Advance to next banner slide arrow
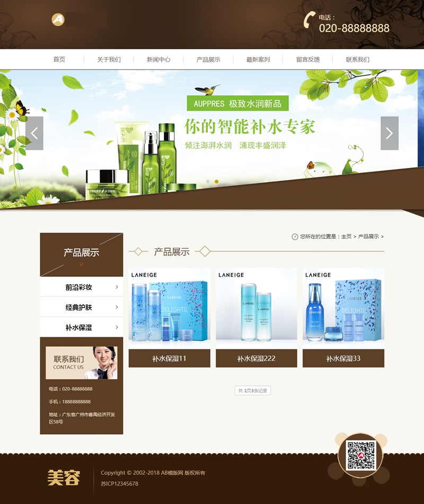424x504 pixels. click(389, 133)
